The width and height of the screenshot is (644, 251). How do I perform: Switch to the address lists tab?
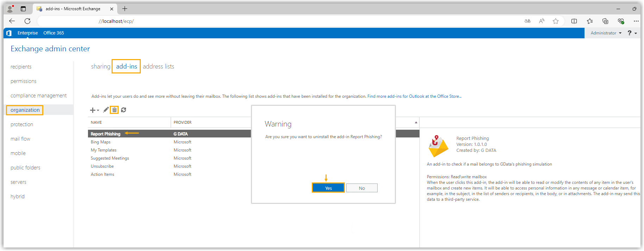pos(158,66)
